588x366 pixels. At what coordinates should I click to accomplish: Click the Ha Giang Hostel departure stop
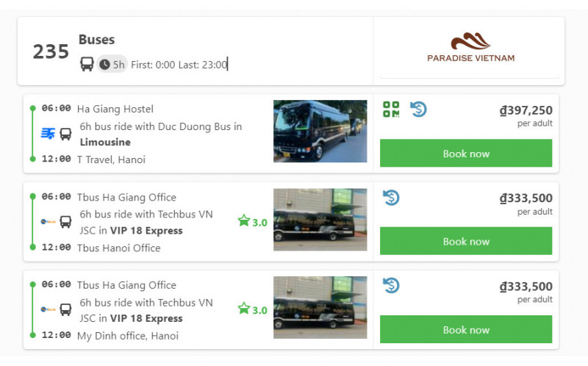115,109
